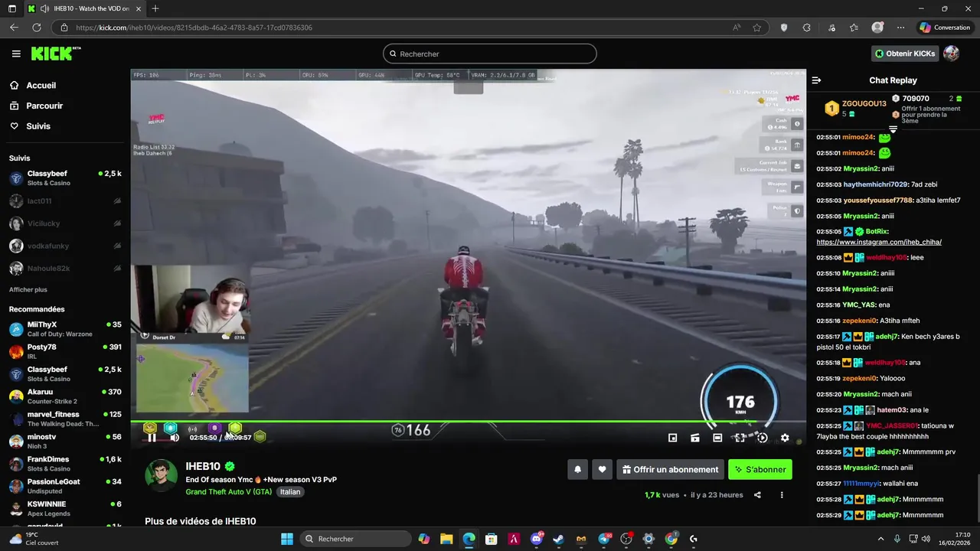Image resolution: width=980 pixels, height=551 pixels.
Task: Seek on the green video progress bar
Action: pyautogui.click(x=468, y=422)
